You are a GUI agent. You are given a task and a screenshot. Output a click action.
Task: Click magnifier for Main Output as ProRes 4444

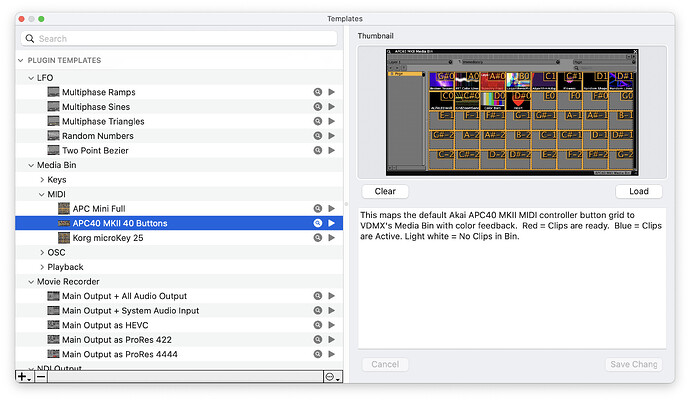(x=318, y=354)
